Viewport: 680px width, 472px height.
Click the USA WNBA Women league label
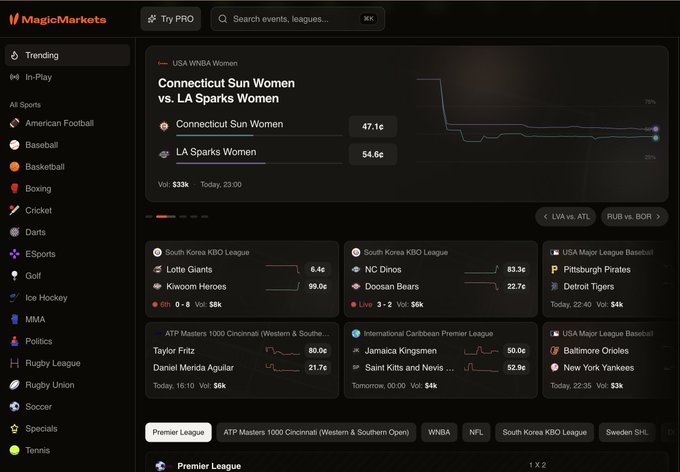click(x=205, y=63)
